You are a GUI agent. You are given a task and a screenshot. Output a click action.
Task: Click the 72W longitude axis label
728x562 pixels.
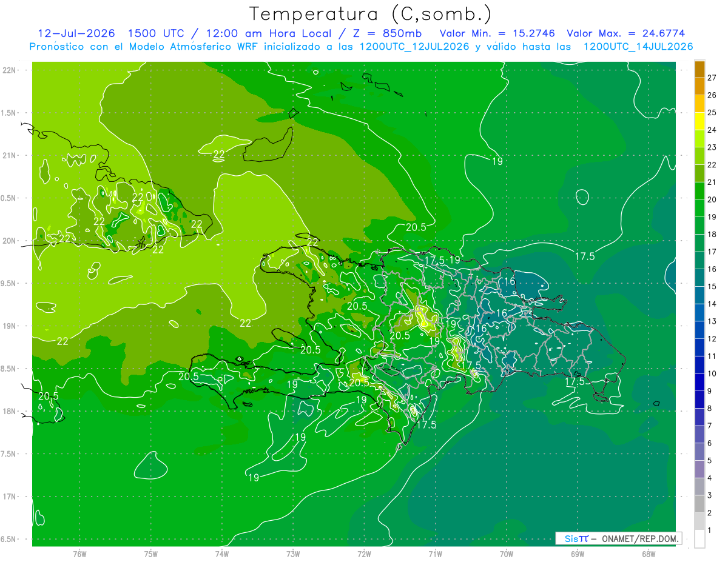click(x=364, y=554)
